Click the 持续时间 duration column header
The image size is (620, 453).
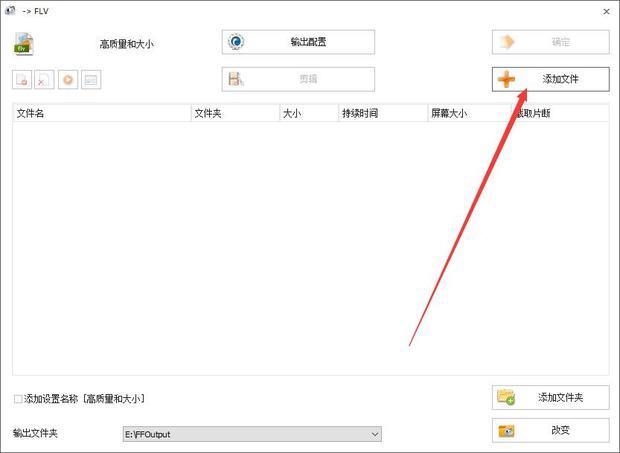(380, 113)
